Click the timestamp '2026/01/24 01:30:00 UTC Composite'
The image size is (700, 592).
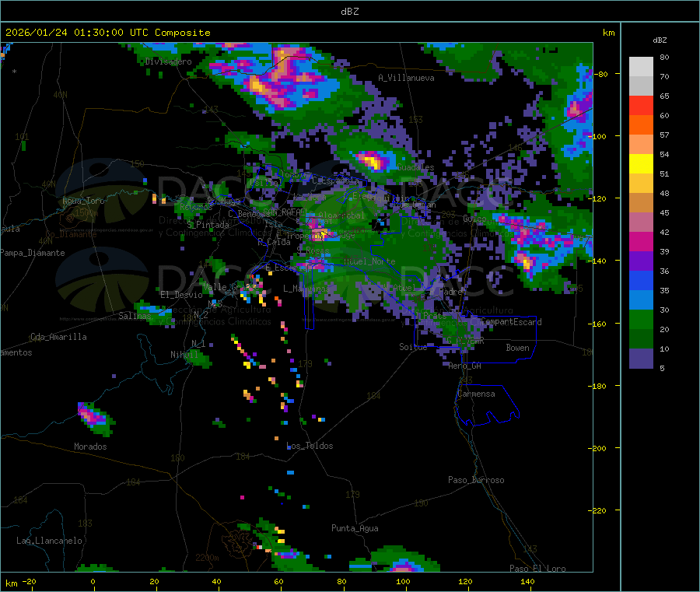(107, 33)
